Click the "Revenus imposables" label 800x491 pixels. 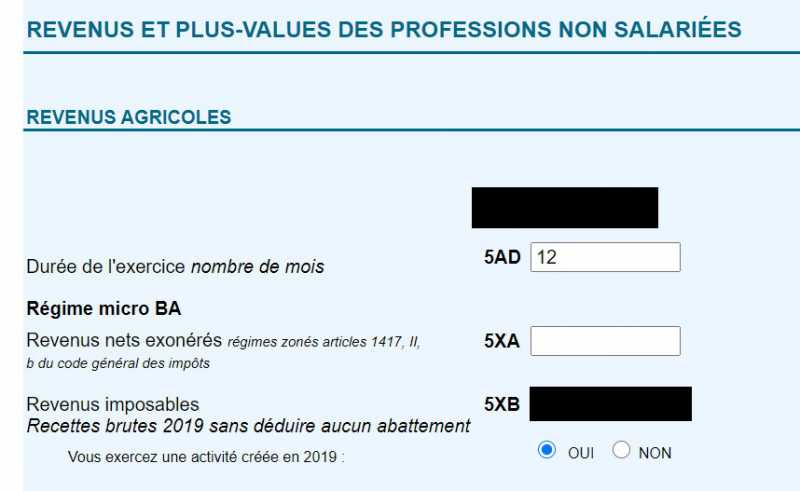tap(112, 404)
